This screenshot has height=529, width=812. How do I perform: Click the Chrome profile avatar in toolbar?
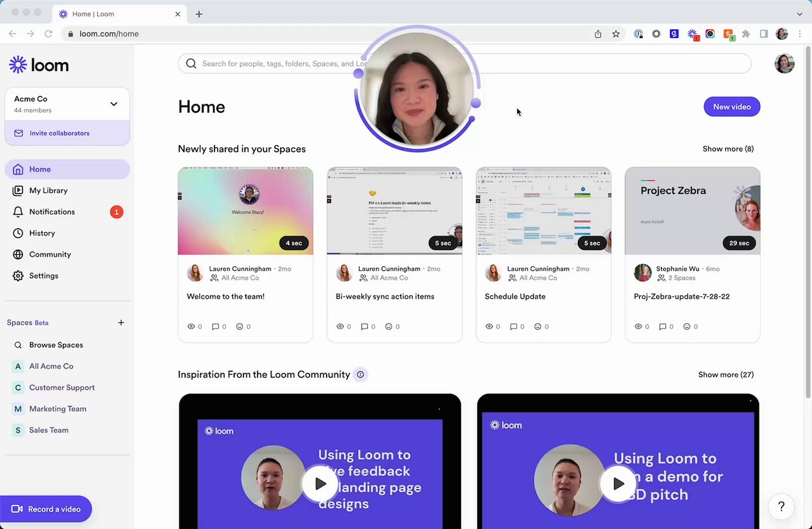782,34
